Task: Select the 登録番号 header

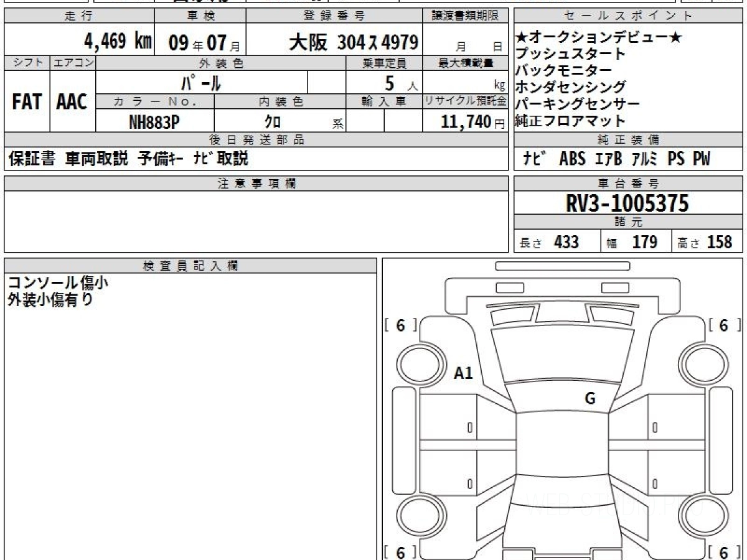Action: (335, 16)
